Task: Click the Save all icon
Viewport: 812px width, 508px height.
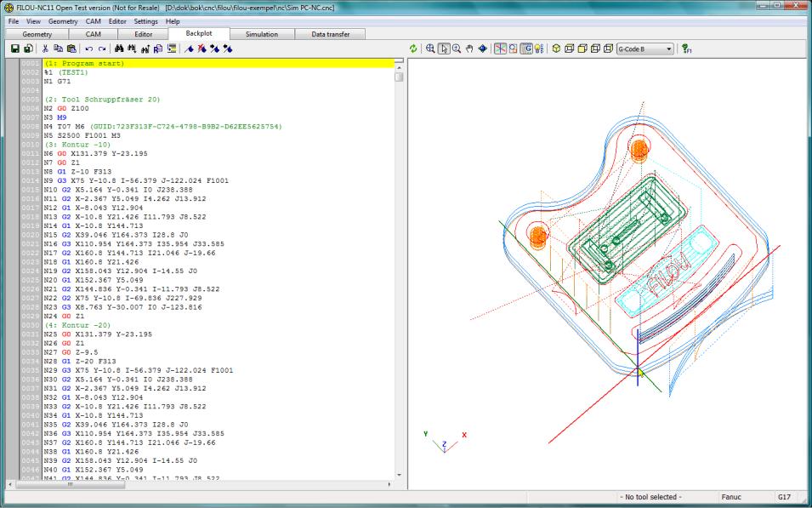Action: pyautogui.click(x=28, y=49)
